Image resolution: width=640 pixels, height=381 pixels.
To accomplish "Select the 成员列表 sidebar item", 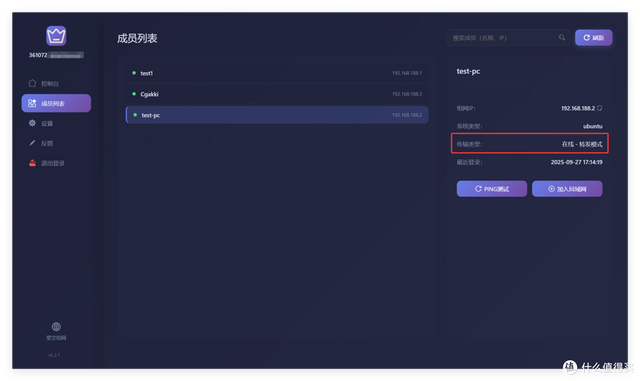I will coord(56,103).
